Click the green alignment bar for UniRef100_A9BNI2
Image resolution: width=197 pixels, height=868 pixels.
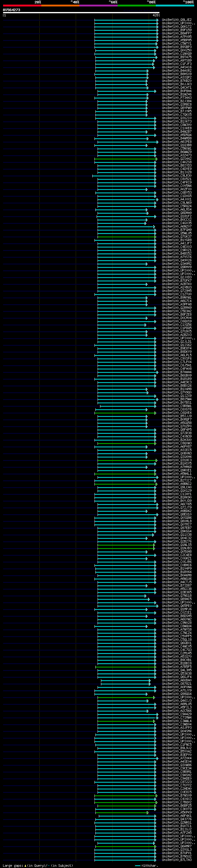(126, 484)
